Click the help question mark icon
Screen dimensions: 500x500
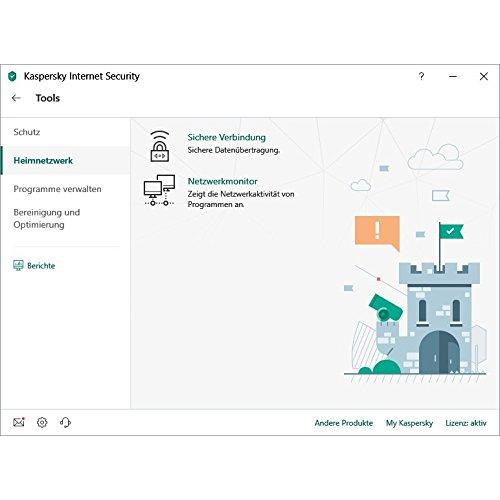click(421, 76)
